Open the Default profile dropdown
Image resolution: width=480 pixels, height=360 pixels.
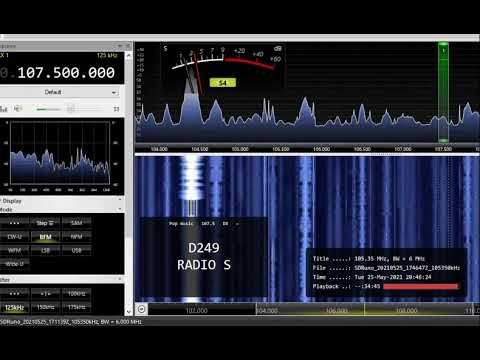pyautogui.click(x=59, y=92)
